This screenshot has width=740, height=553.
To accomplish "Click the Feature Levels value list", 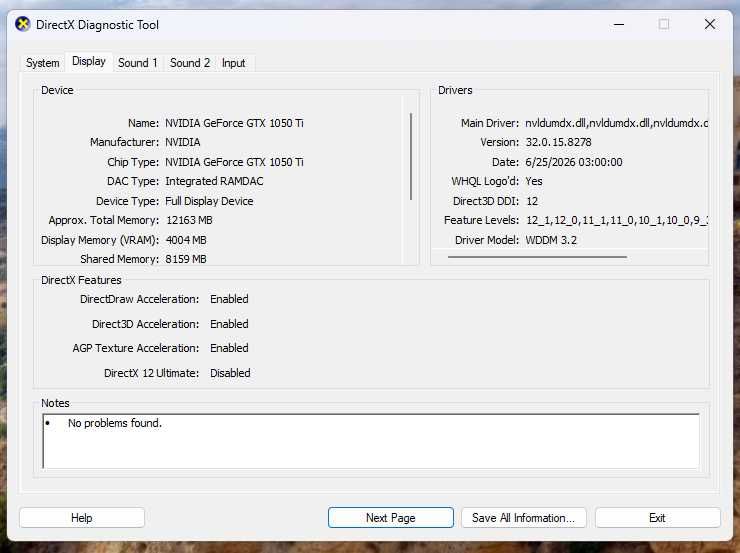I will pyautogui.click(x=617, y=220).
